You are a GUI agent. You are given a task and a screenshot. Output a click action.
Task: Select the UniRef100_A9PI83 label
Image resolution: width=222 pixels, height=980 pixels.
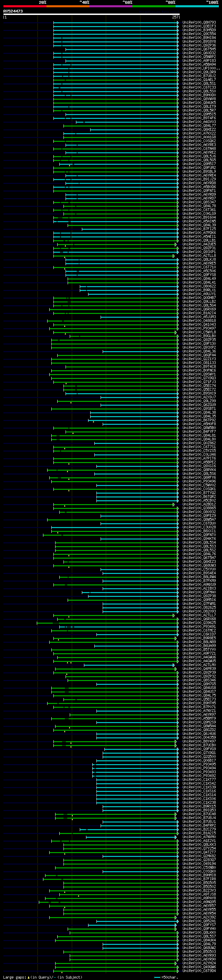coord(199,61)
